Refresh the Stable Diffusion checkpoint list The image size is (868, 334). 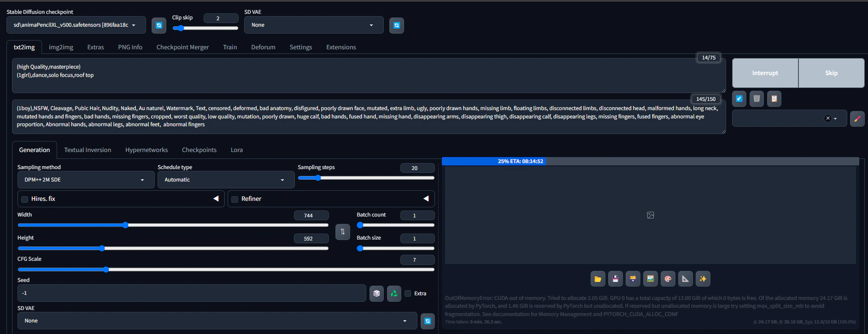point(159,25)
